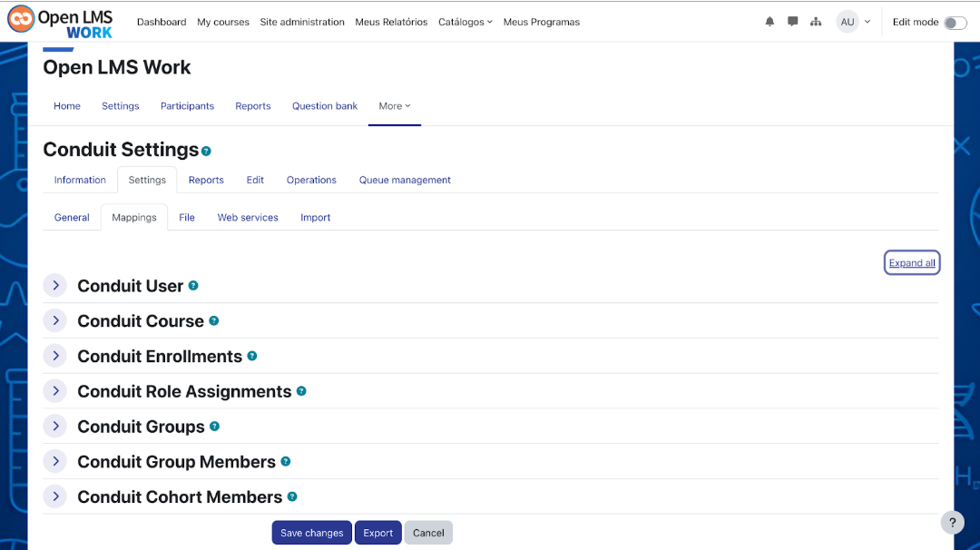Click the Conduit Enrollments heading text
This screenshot has width=980, height=550.
coord(160,357)
